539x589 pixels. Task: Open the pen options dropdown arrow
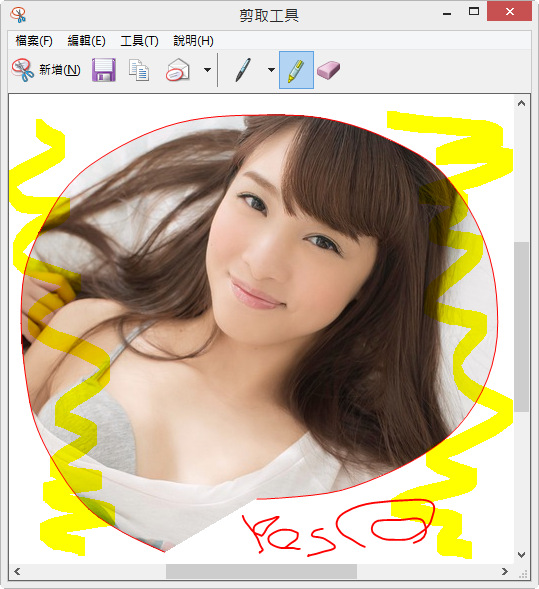(271, 70)
